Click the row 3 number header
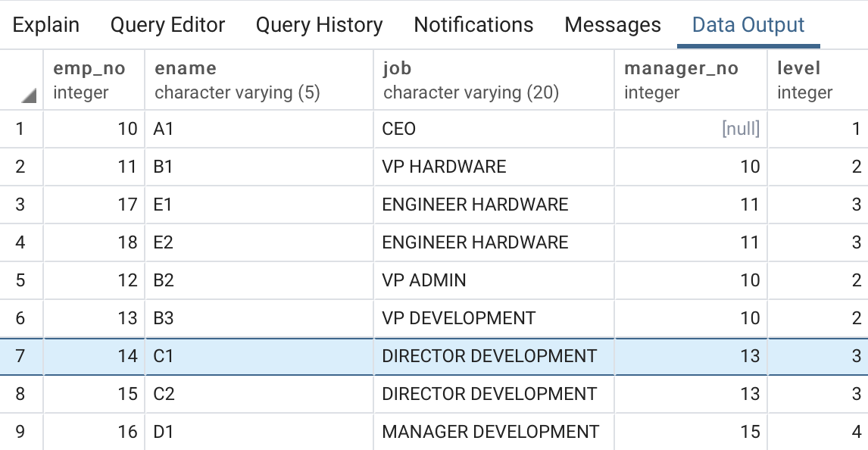The width and height of the screenshot is (868, 450). [20, 205]
